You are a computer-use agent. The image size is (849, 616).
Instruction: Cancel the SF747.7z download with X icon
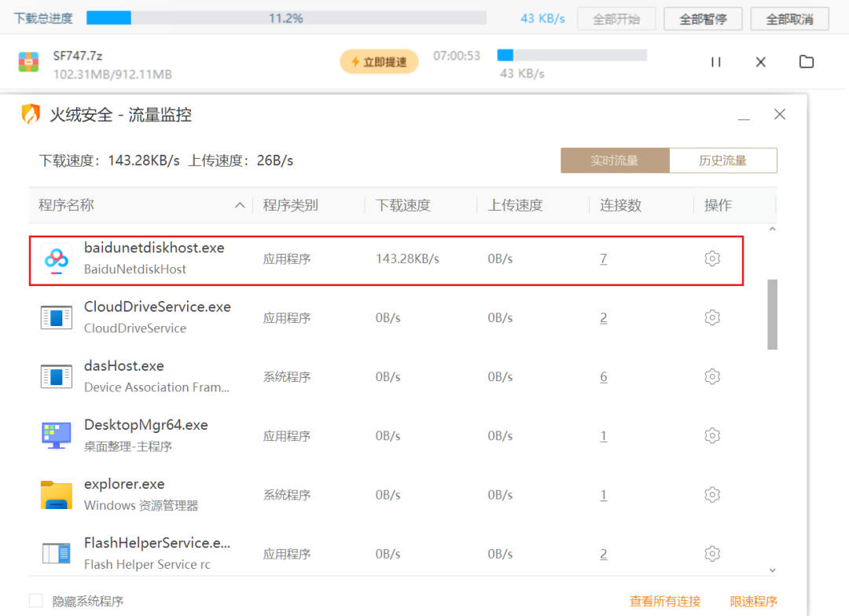pos(760,62)
